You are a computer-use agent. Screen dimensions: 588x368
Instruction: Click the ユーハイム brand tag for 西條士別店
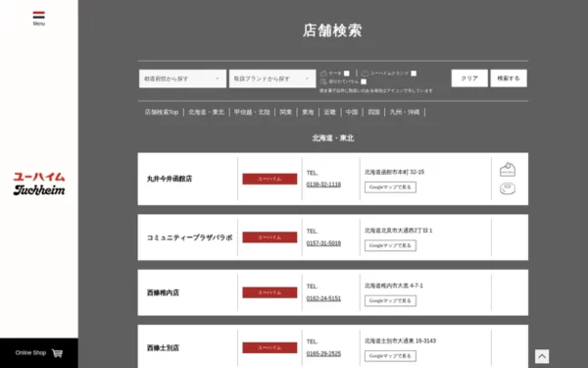click(x=269, y=347)
